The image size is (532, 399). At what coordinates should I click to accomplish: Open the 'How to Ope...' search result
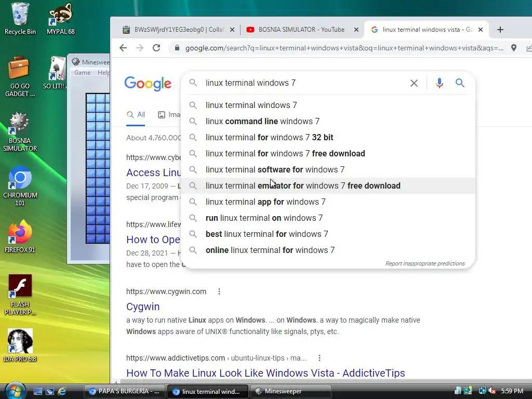pos(153,240)
